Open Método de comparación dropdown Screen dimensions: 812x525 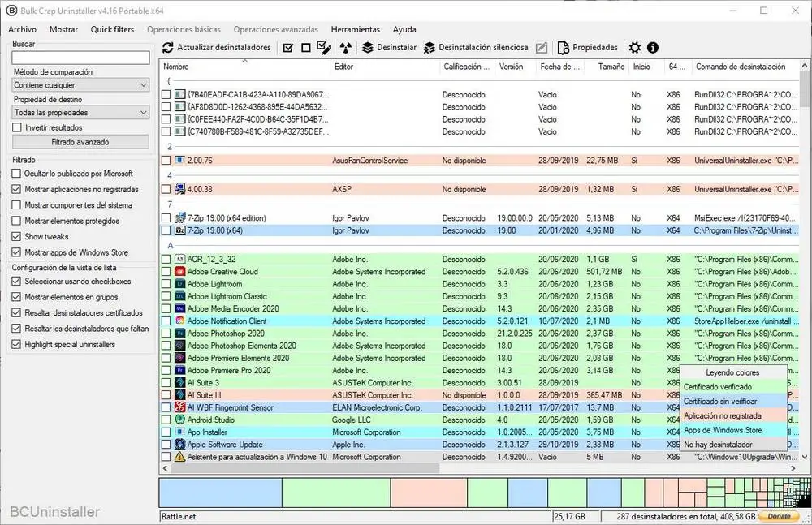point(80,85)
